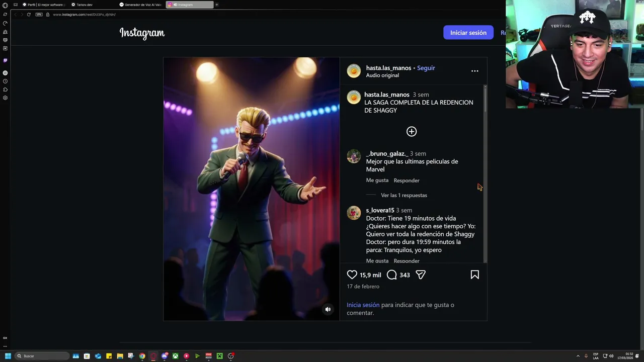Open Minecraft from the taskbar
This screenshot has height=362, width=644.
219,356
